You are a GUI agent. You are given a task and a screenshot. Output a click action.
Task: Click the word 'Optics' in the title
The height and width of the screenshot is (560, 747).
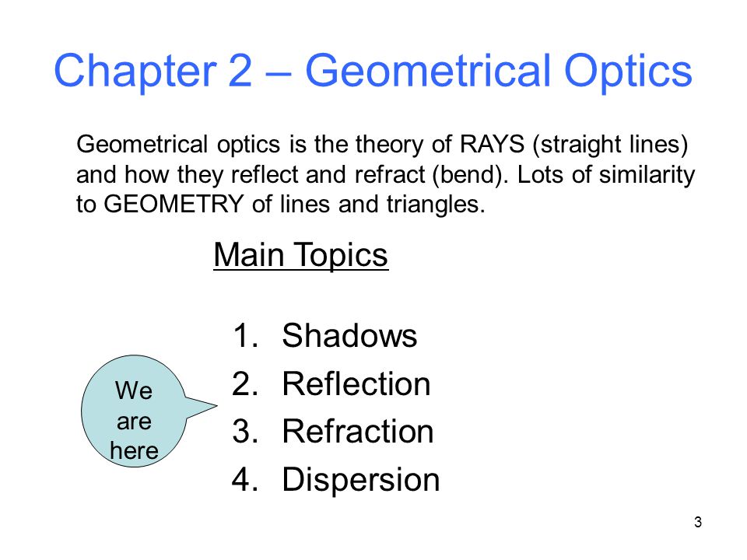629,72
